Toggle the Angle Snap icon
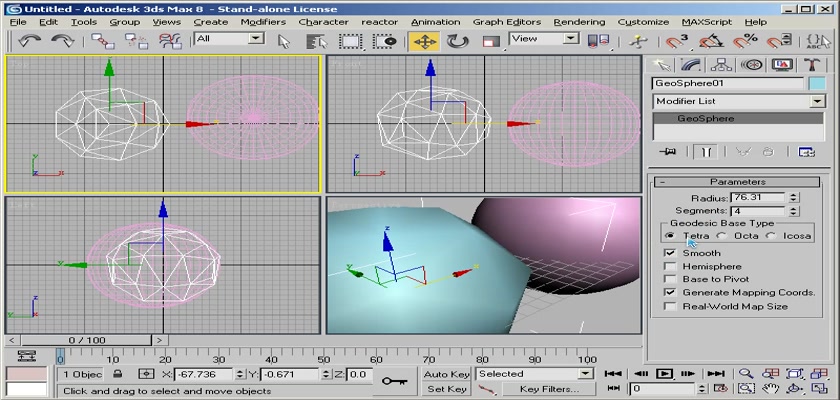 click(x=711, y=41)
